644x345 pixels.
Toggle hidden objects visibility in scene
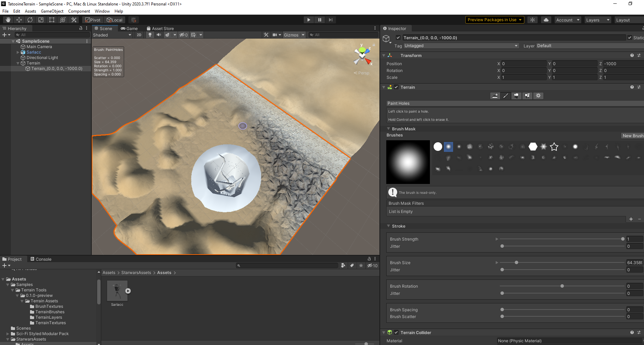pyautogui.click(x=184, y=35)
